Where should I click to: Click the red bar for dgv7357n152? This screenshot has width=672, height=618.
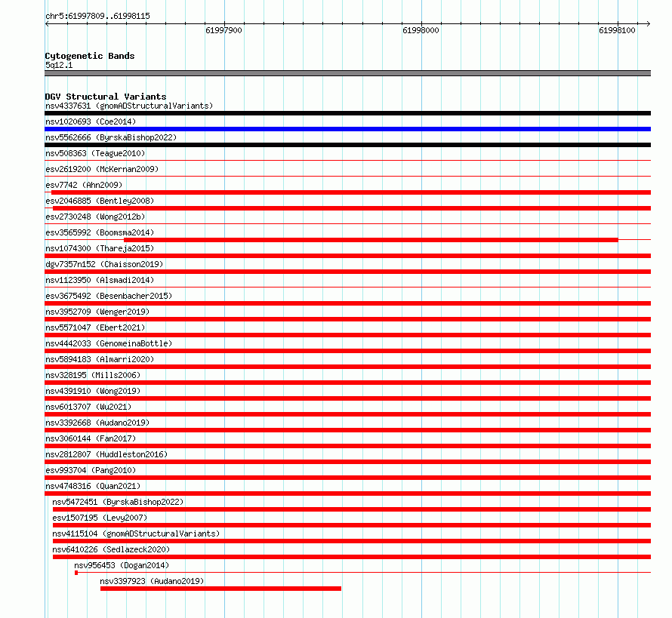347,272
